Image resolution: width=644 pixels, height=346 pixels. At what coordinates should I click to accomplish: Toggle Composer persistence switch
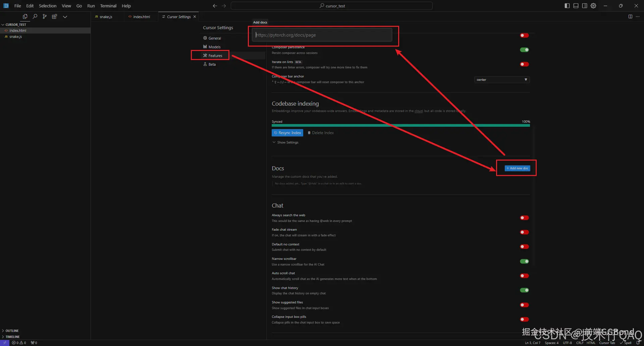(524, 50)
